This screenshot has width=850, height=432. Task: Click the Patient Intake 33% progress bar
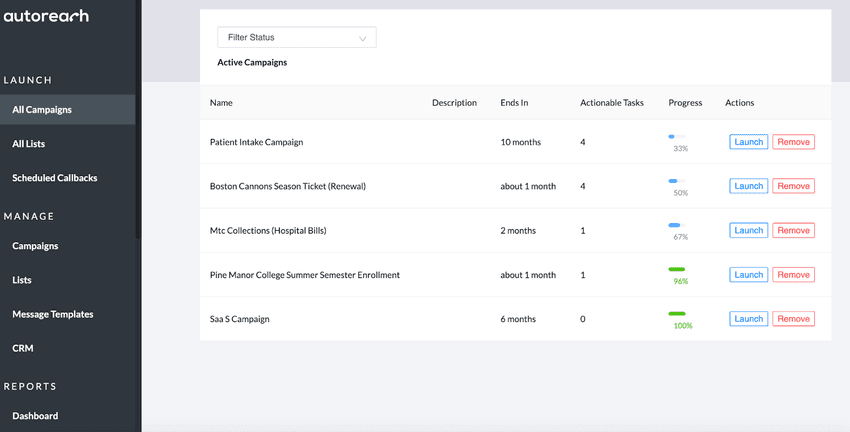677,137
